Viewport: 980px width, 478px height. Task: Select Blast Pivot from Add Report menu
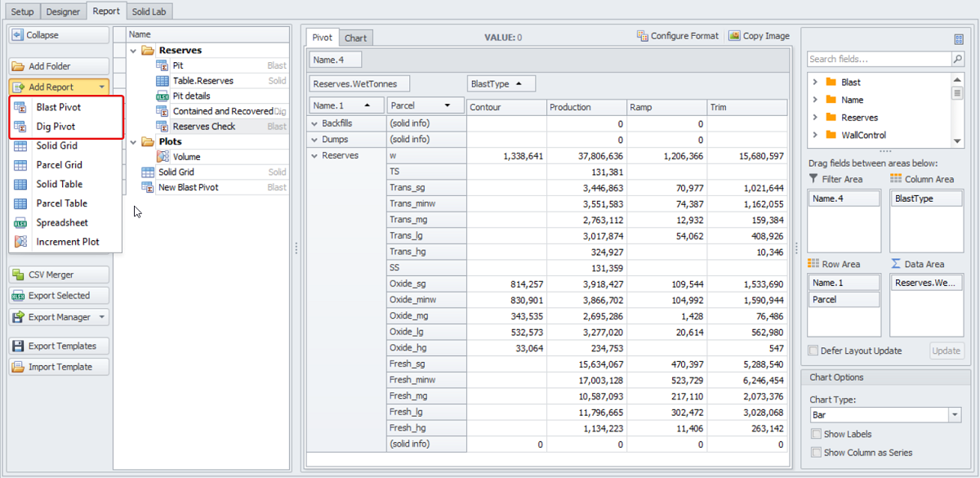58,107
